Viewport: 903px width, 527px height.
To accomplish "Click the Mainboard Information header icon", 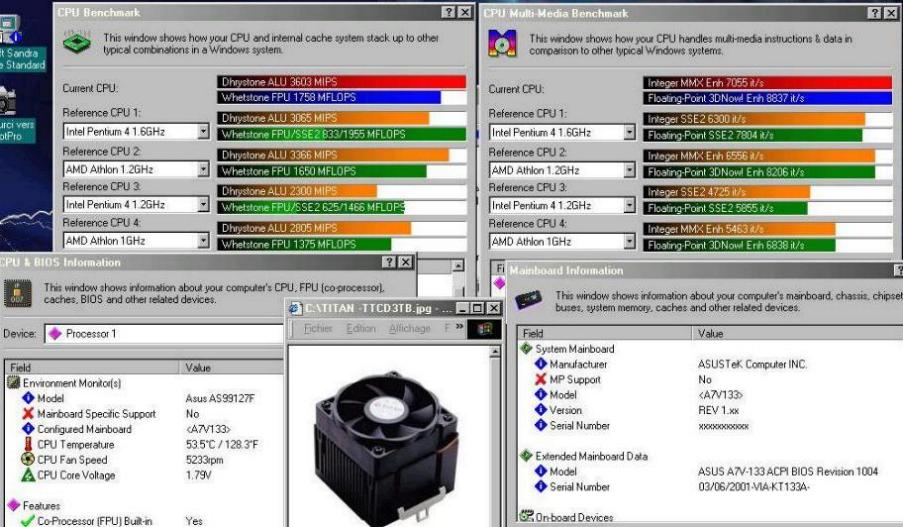I will tap(529, 301).
